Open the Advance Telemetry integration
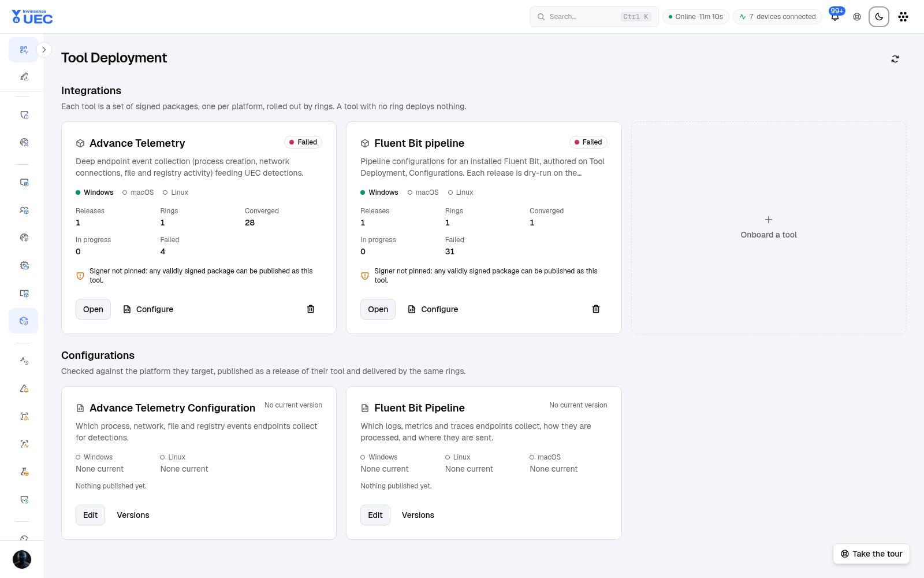Image resolution: width=924 pixels, height=578 pixels. click(93, 309)
